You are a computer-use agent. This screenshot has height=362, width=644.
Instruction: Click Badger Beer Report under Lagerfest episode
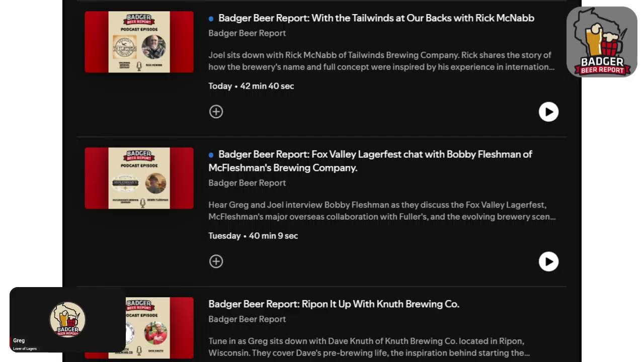(x=247, y=183)
